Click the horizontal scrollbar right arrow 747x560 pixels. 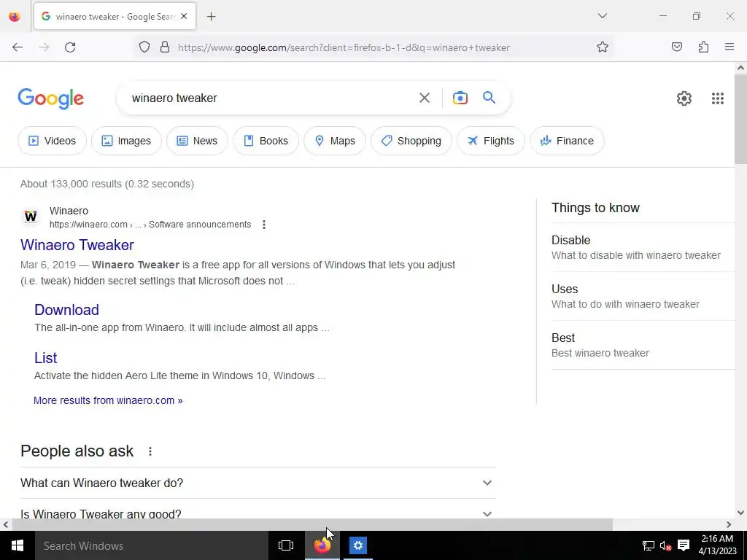pyautogui.click(x=729, y=524)
